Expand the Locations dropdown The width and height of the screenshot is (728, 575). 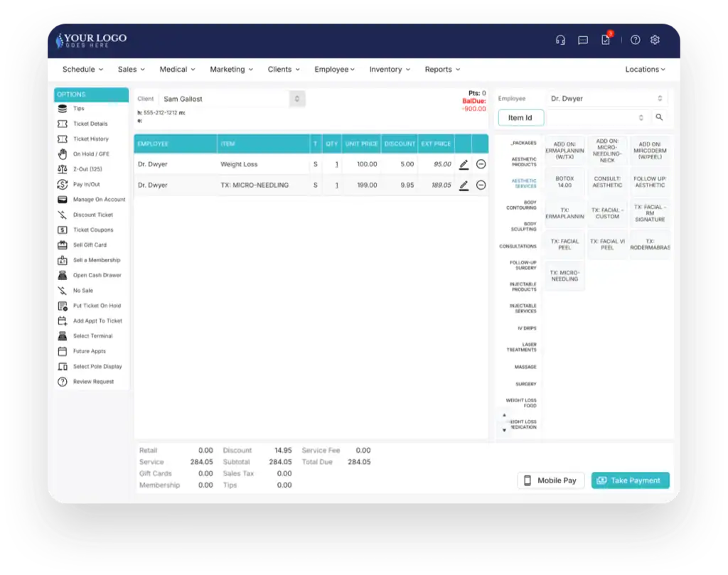(x=645, y=70)
